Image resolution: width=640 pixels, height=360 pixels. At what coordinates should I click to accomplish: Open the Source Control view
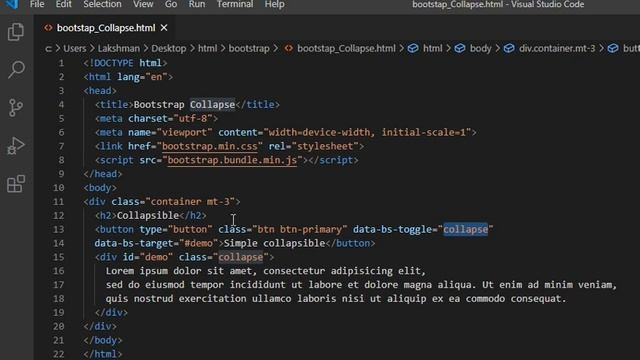pyautogui.click(x=16, y=107)
